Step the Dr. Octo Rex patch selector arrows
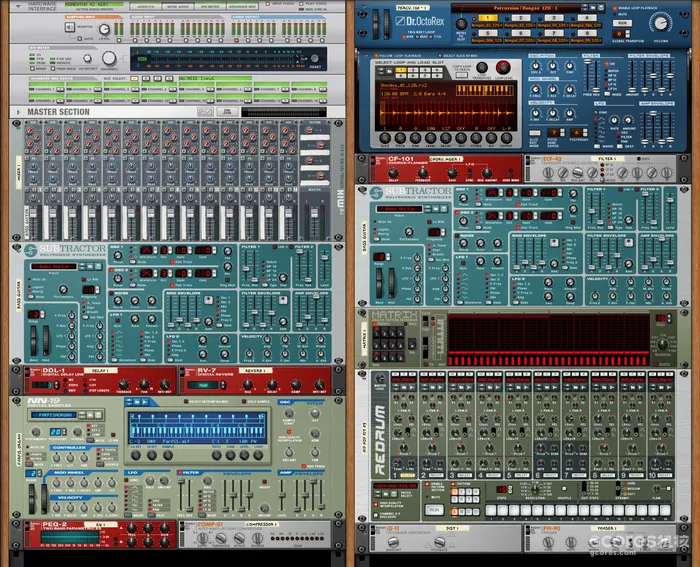This screenshot has height=567, width=700. point(585,8)
